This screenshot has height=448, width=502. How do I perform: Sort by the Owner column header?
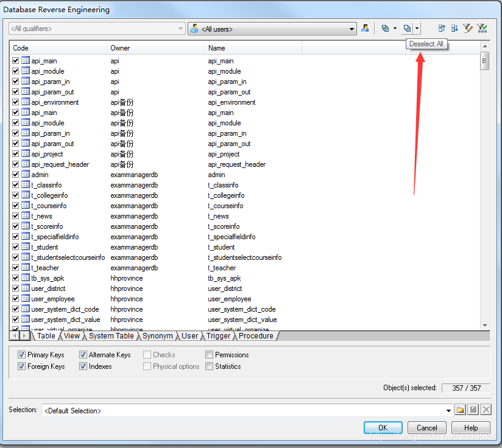tap(155, 48)
